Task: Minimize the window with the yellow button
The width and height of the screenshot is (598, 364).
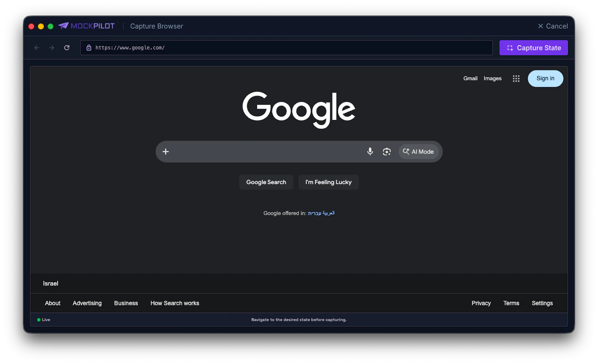Action: [41, 26]
